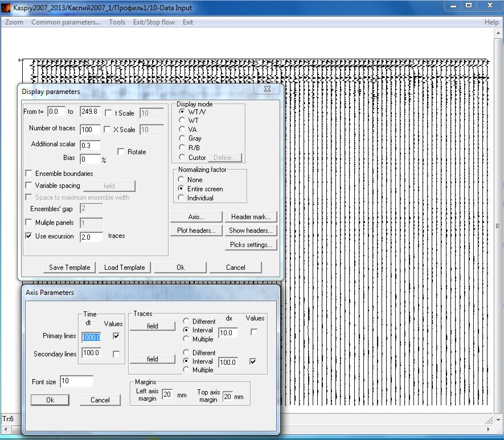Click the Font size field
The height and width of the screenshot is (440, 504).
pos(76,381)
